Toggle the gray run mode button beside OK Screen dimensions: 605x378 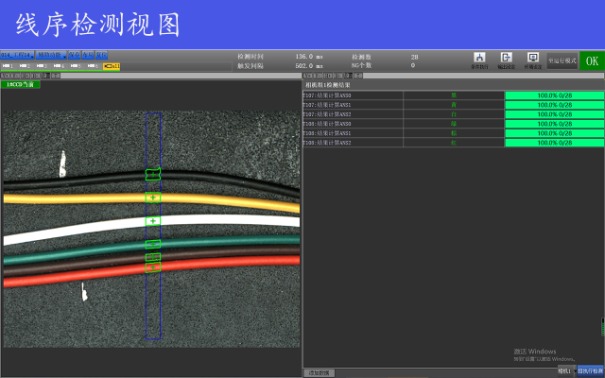pos(562,61)
